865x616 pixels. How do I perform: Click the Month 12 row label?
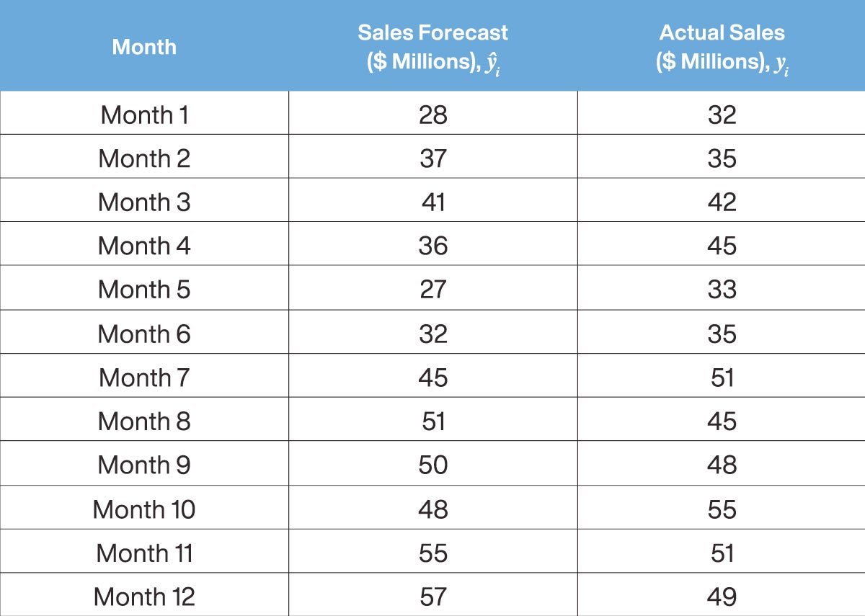(144, 597)
